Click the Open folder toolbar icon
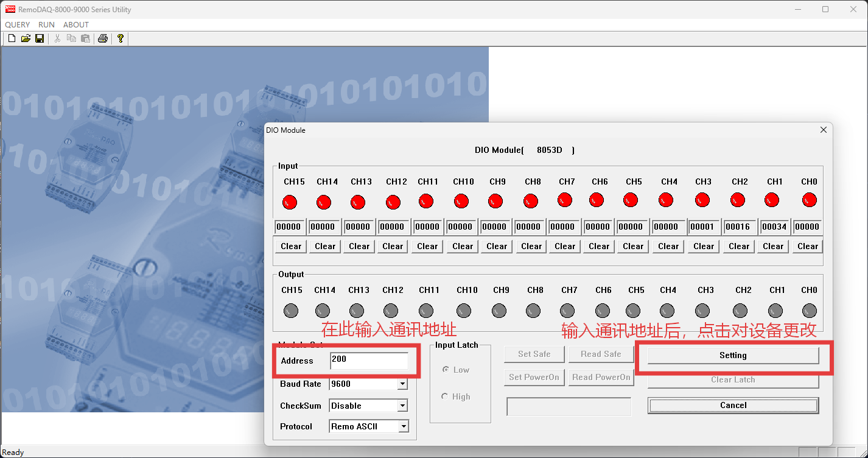The image size is (868, 458). pos(26,38)
